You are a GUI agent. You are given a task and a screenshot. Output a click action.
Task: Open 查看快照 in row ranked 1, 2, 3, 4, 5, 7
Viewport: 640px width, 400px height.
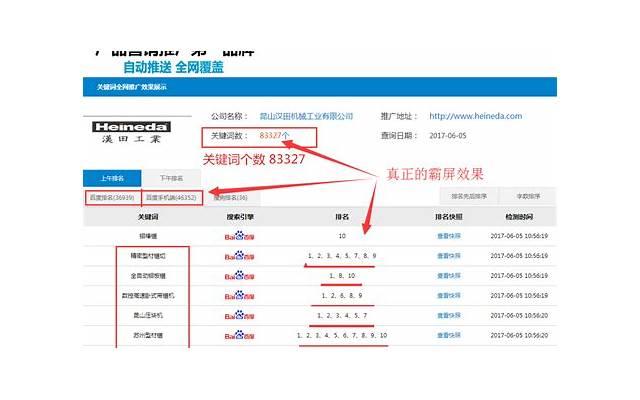[449, 316]
